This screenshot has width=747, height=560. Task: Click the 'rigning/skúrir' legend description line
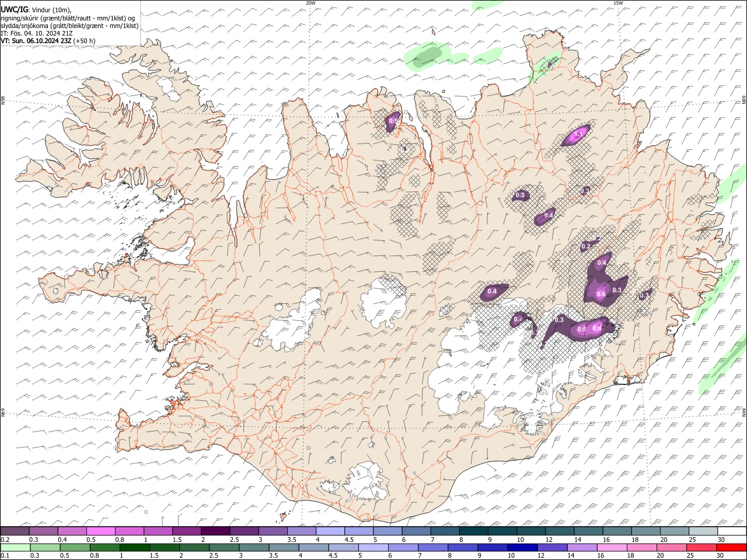pyautogui.click(x=68, y=18)
